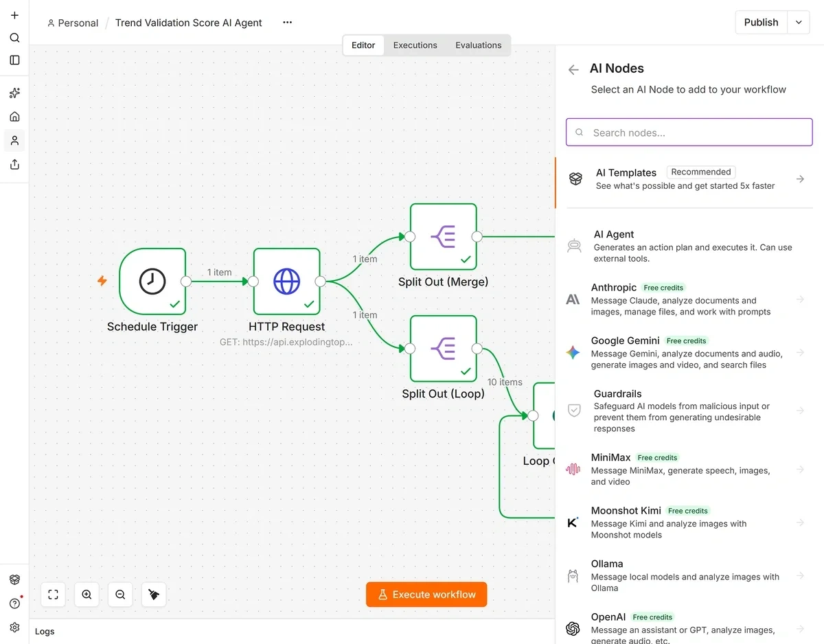
Task: Click the tidy up workflow broom icon
Action: [x=154, y=595]
